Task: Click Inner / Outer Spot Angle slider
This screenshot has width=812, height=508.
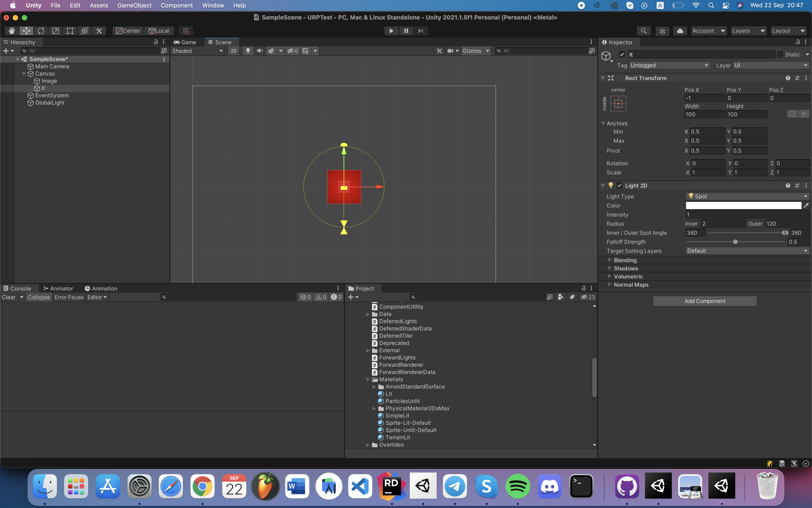Action: point(748,233)
